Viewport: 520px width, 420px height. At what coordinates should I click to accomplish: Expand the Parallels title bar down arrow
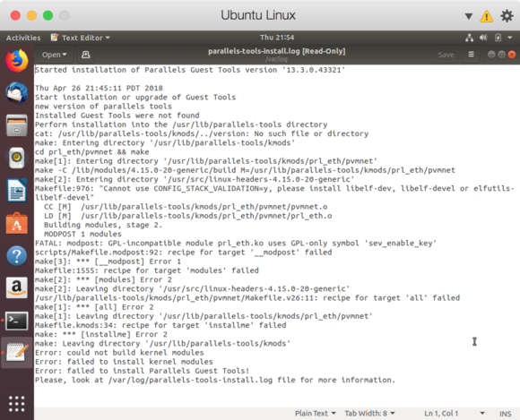coord(468,16)
